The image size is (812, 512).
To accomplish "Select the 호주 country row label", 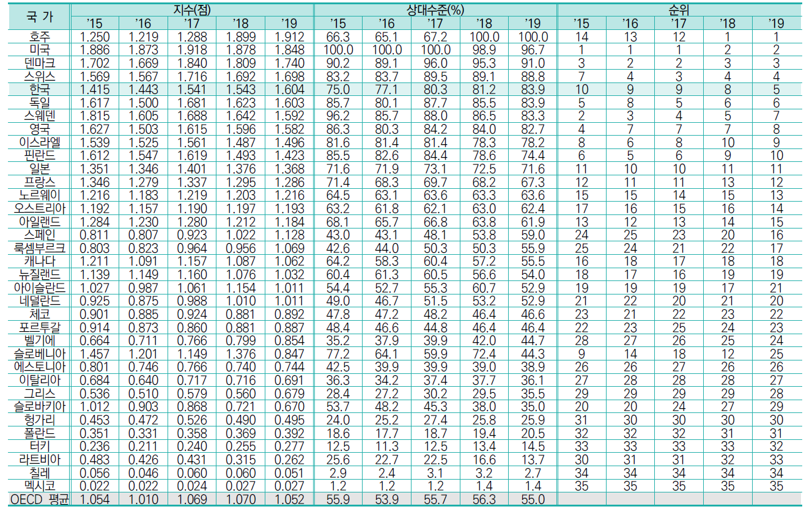I will pos(40,37).
